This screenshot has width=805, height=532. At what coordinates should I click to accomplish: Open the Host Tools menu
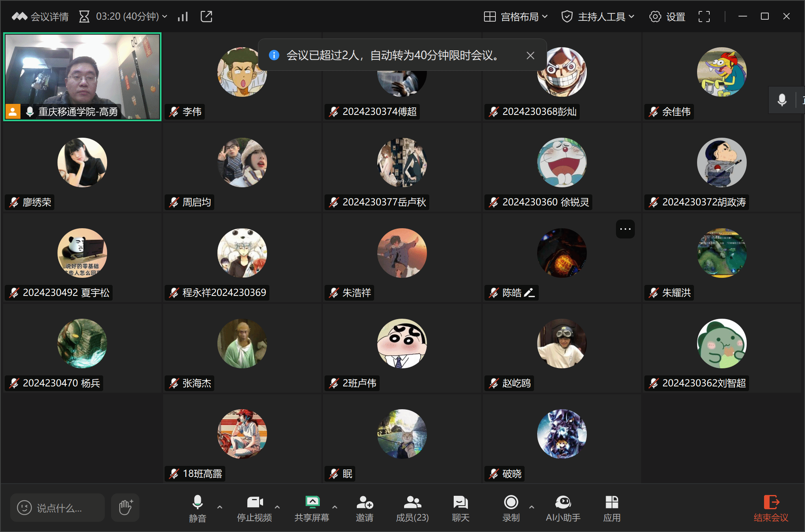[598, 17]
